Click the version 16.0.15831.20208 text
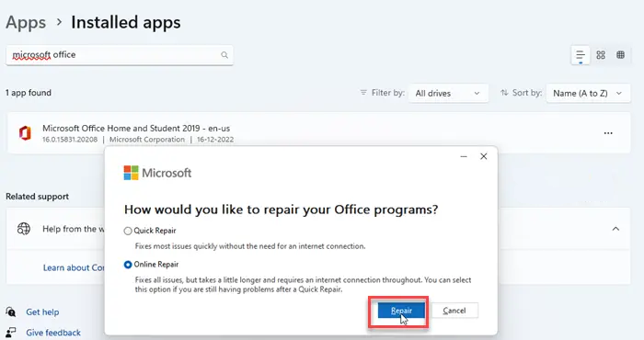This screenshot has height=340, width=644. click(x=70, y=140)
